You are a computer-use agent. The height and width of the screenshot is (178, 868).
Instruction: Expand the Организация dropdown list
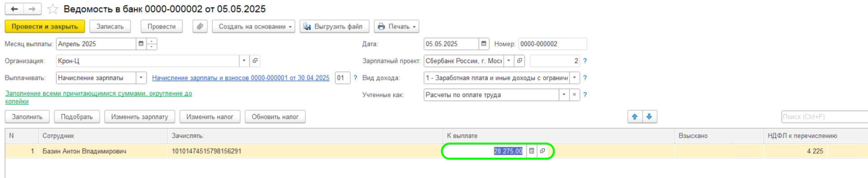[244, 61]
